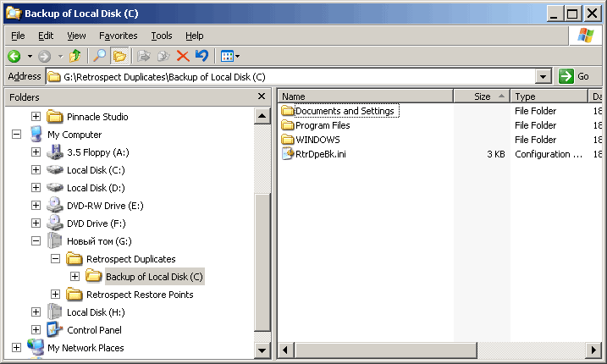The image size is (607, 364).
Task: Select the Program Files folder
Action: point(323,125)
